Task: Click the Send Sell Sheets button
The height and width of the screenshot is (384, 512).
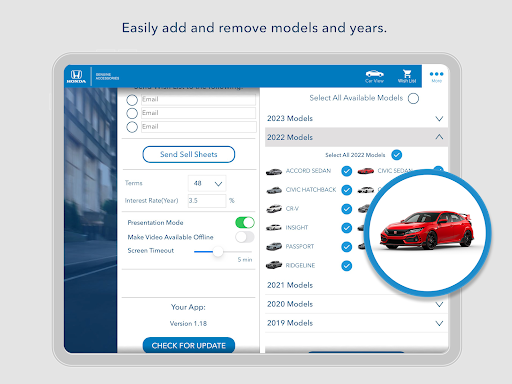Action: (x=189, y=154)
